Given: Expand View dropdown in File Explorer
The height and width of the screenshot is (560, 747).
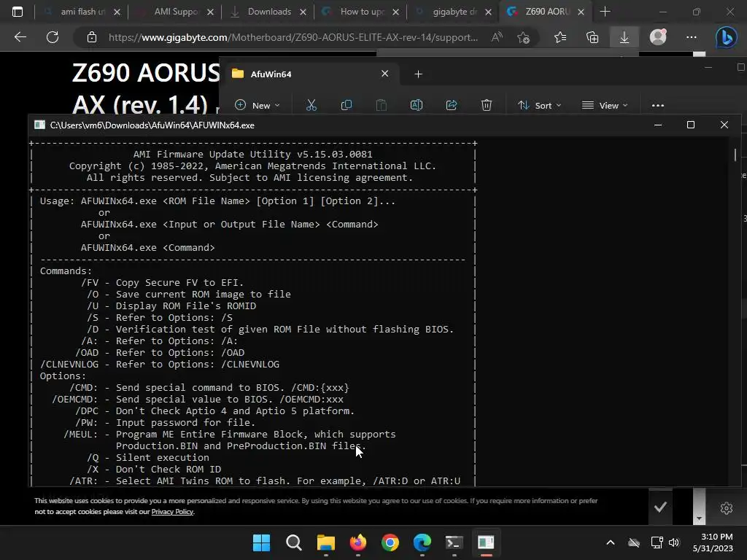Looking at the screenshot, I should 605,105.
